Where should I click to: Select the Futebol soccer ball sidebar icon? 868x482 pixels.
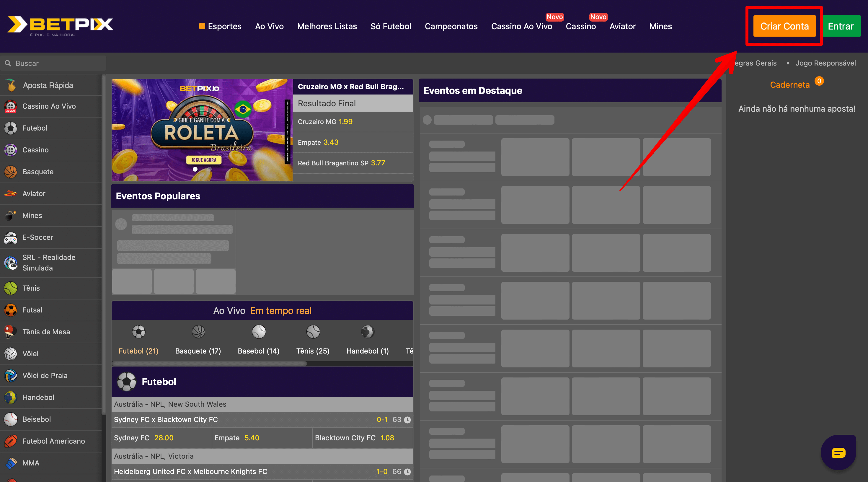click(x=11, y=128)
